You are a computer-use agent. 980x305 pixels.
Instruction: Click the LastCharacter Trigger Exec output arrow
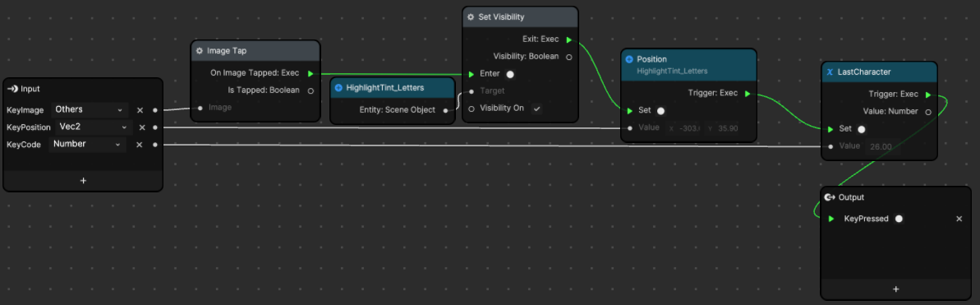927,95
